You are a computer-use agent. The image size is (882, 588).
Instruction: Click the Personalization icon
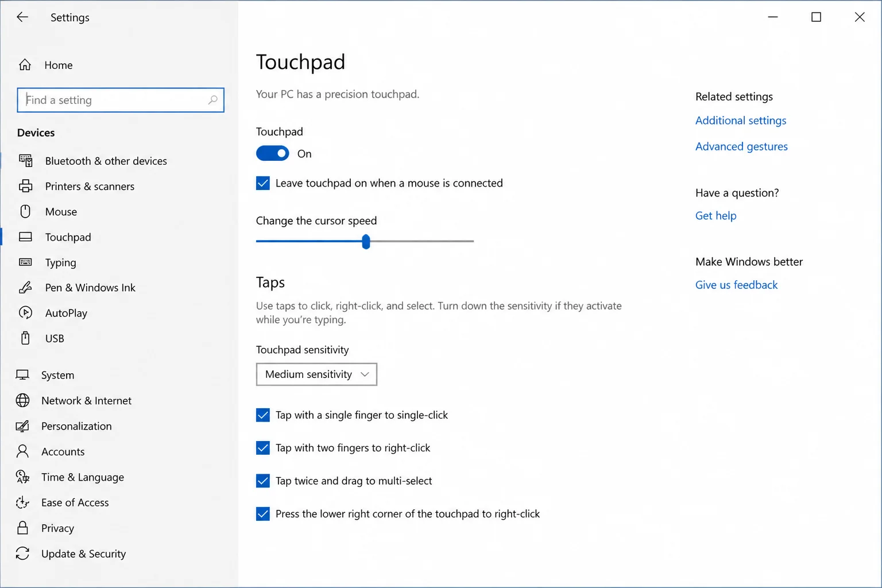click(22, 426)
